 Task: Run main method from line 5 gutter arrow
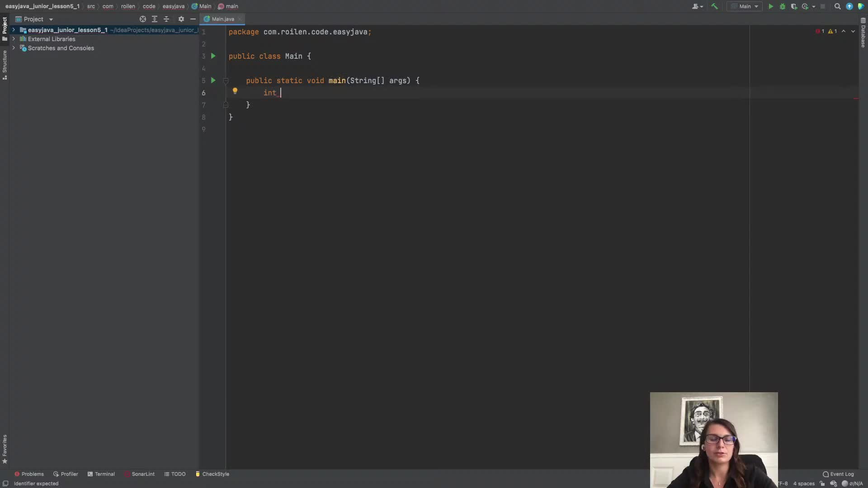click(x=213, y=80)
